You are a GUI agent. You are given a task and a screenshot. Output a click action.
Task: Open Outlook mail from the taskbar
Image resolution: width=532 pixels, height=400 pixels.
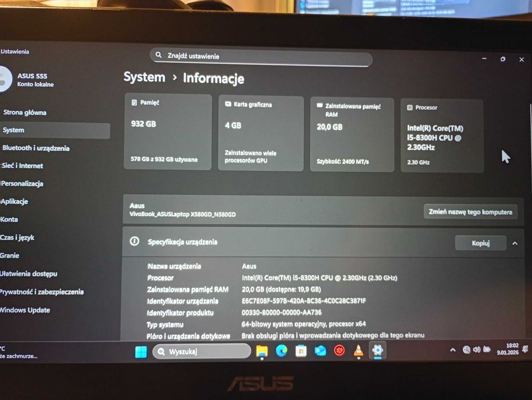point(320,351)
